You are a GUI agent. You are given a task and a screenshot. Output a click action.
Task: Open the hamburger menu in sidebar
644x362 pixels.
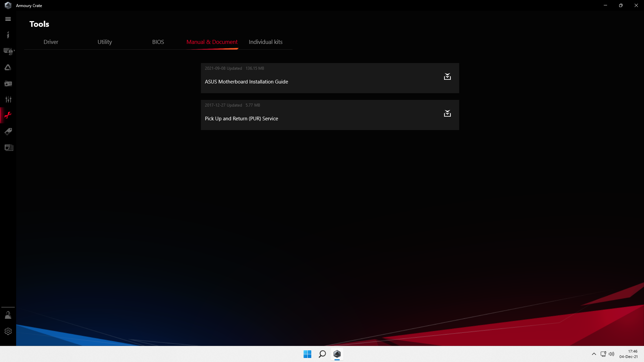[8, 19]
